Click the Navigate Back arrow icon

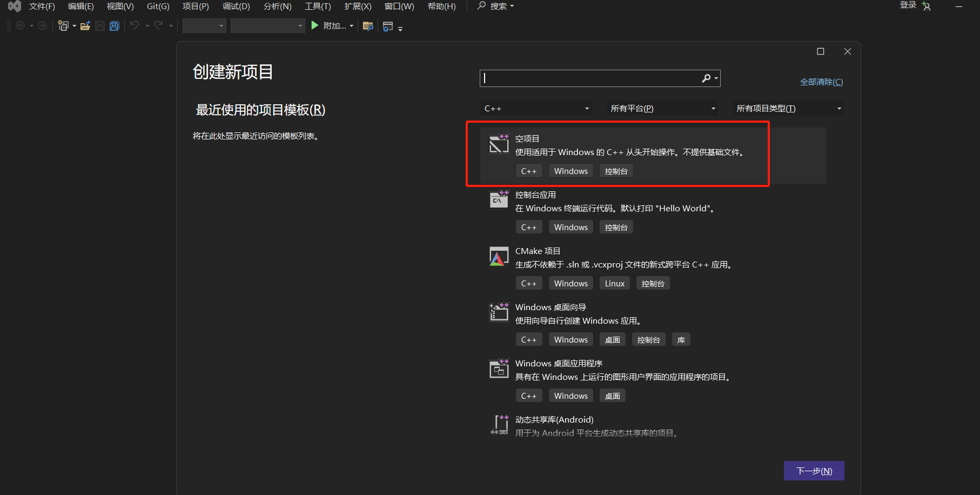point(21,25)
